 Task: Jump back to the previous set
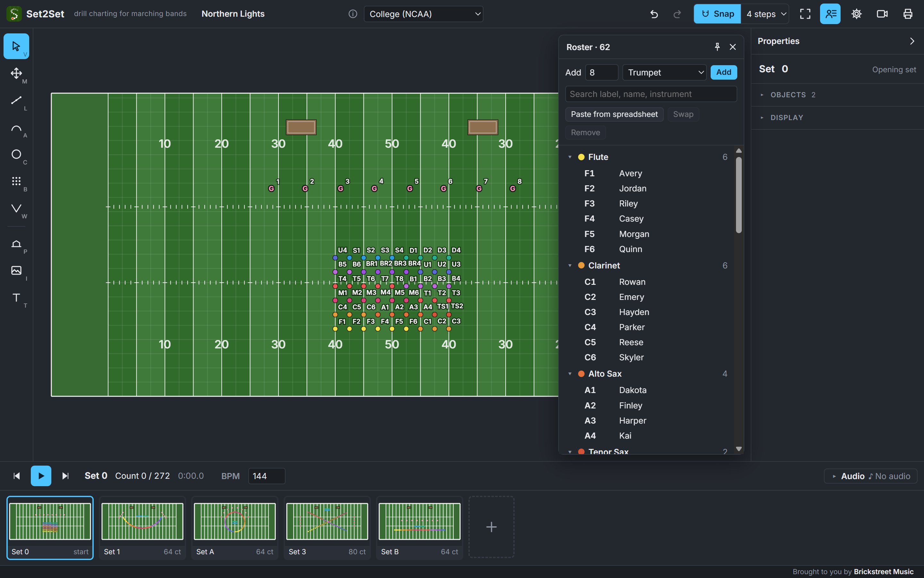16,476
